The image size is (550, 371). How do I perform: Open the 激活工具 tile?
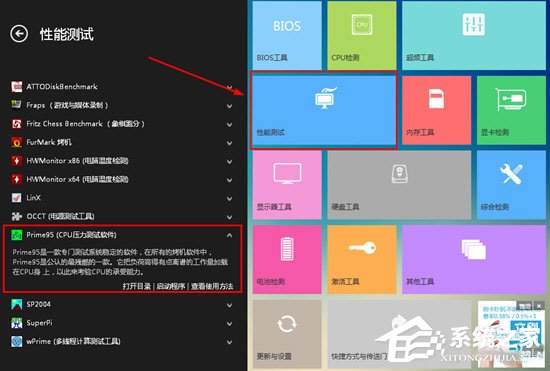pos(362,259)
